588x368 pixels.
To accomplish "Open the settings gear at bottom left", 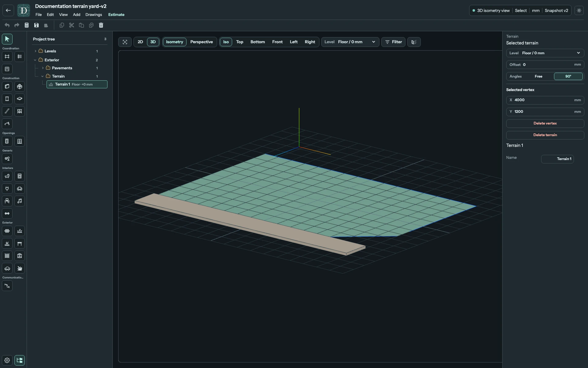I will click(x=7, y=360).
